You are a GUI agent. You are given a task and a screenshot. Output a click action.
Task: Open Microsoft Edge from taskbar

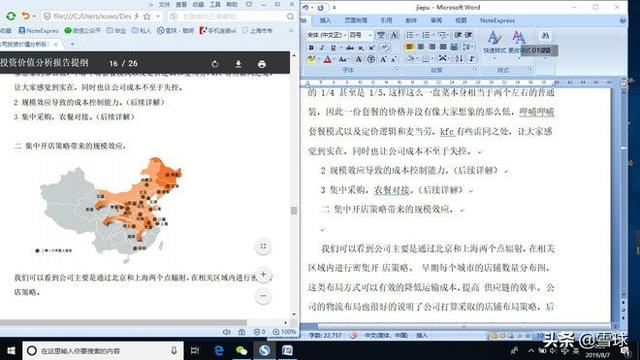click(x=219, y=350)
